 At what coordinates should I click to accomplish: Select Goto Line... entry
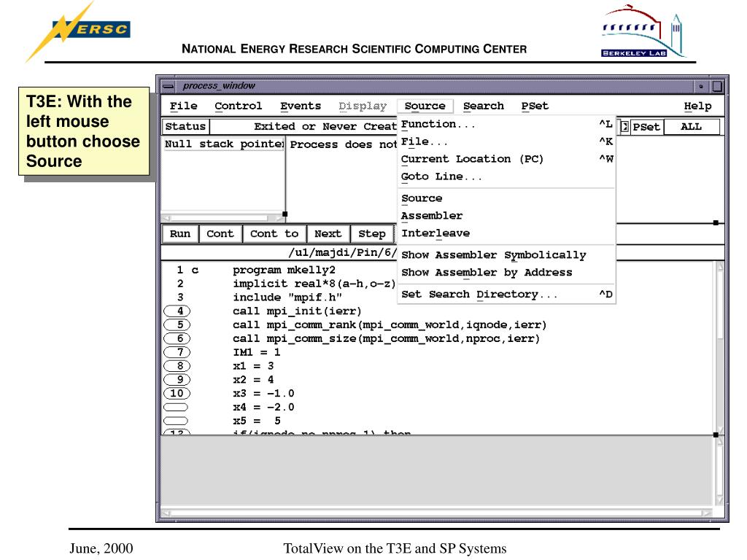(506, 176)
